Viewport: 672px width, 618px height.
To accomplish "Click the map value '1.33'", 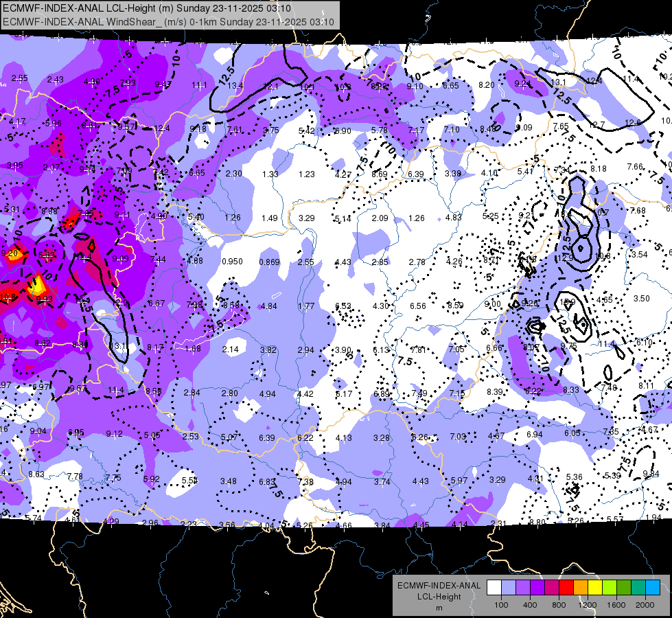I will (x=270, y=174).
